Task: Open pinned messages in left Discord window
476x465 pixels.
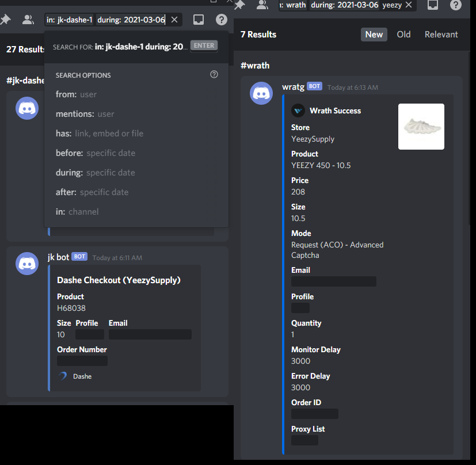Action: (5, 20)
